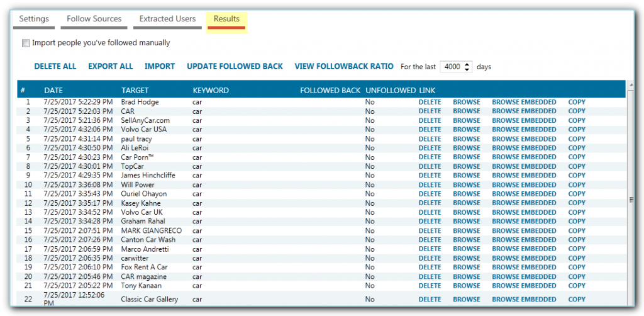Click UPDATE FOLLOWED BACK
This screenshot has width=644, height=316.
[235, 67]
